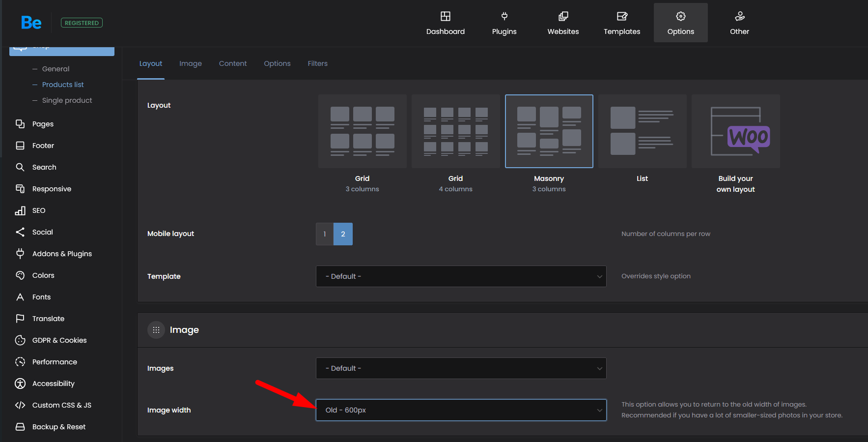Click the Accessibility label in the sidebar
This screenshot has width=868, height=442.
coord(54,383)
